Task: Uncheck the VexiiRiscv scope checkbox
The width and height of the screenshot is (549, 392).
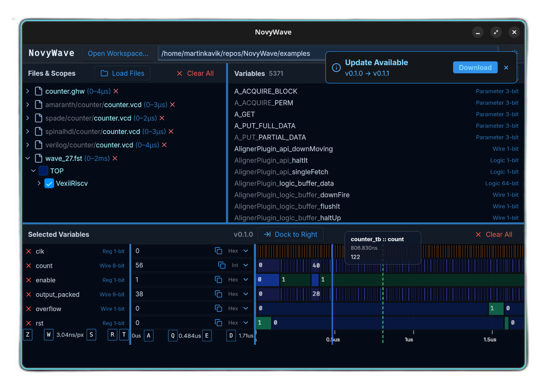Action: click(x=49, y=183)
